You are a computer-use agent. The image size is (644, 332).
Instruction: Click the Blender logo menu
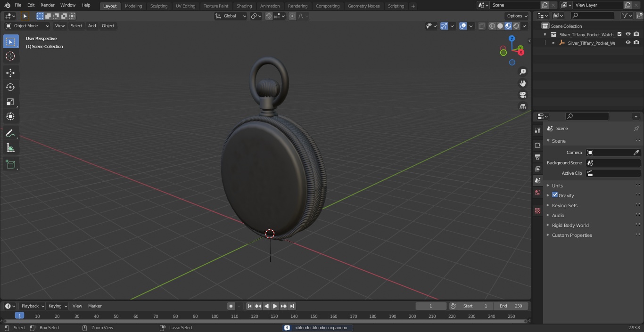pos(7,5)
